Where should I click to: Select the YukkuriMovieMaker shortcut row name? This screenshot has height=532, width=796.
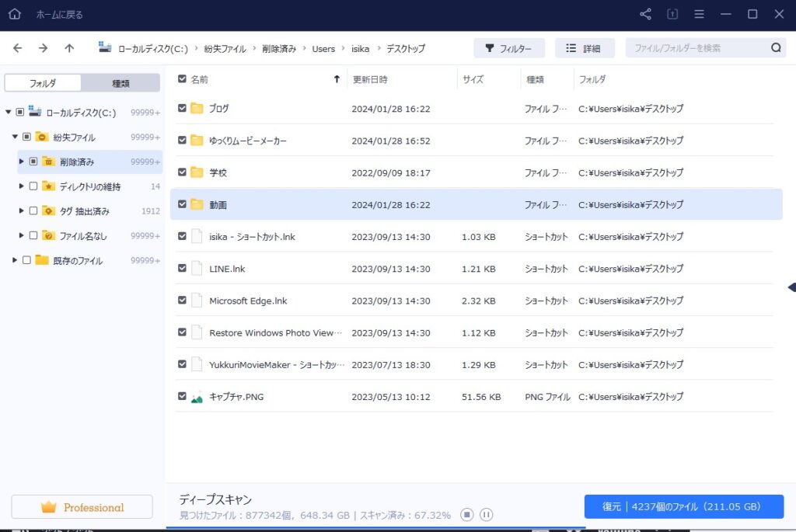[277, 365]
